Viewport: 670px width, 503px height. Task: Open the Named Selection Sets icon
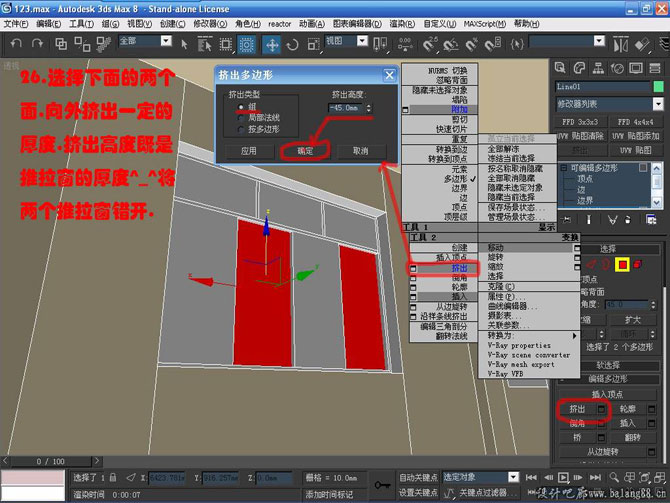[517, 44]
